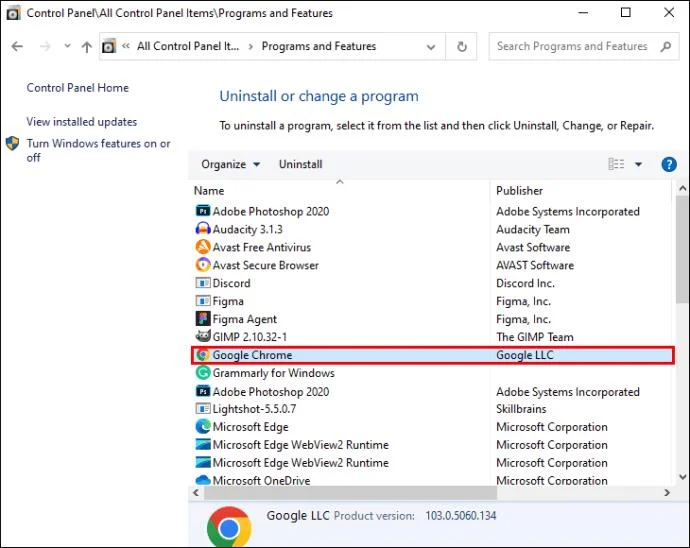Click the Uninstall button
The image size is (690, 548).
click(301, 164)
